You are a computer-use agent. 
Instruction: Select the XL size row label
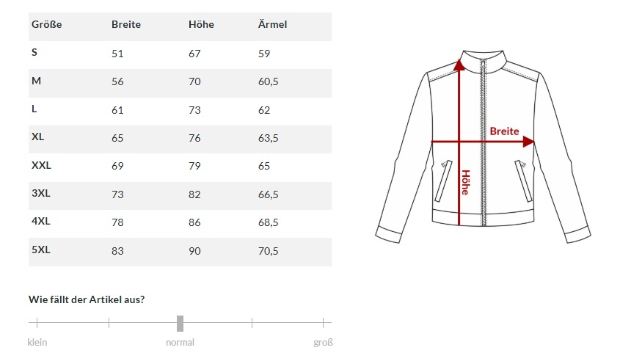(38, 137)
